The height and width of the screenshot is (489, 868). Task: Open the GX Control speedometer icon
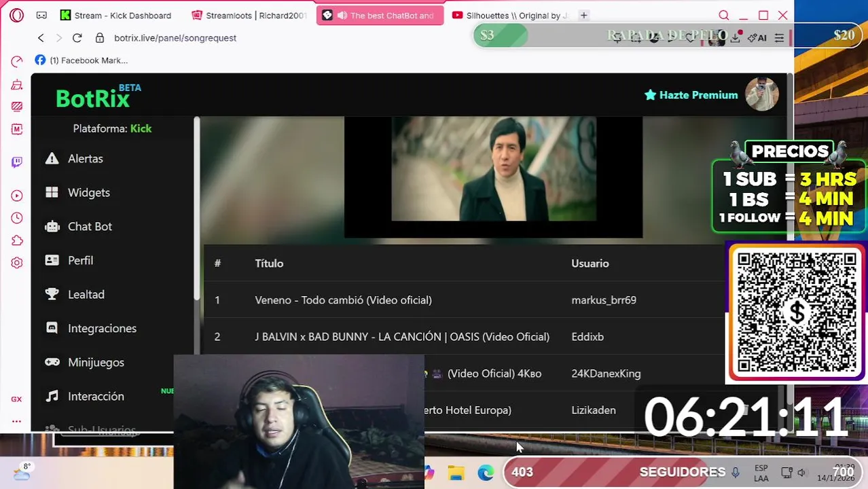(17, 62)
